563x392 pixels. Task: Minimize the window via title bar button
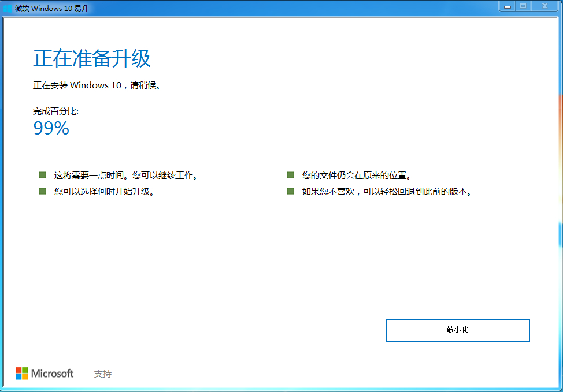click(508, 6)
